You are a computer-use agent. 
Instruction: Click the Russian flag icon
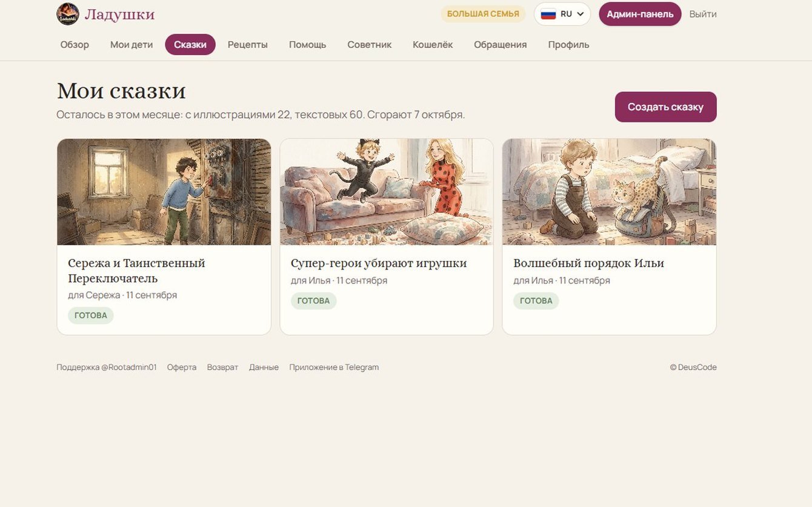pos(548,14)
